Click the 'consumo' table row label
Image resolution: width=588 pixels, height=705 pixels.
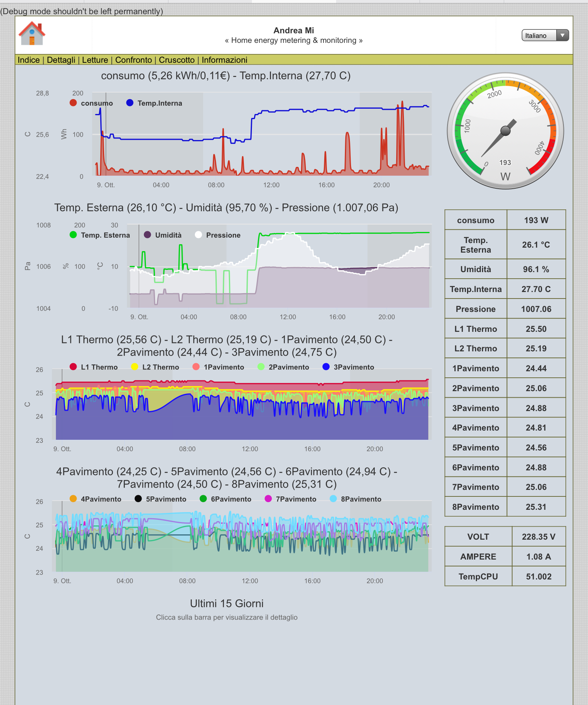point(476,220)
